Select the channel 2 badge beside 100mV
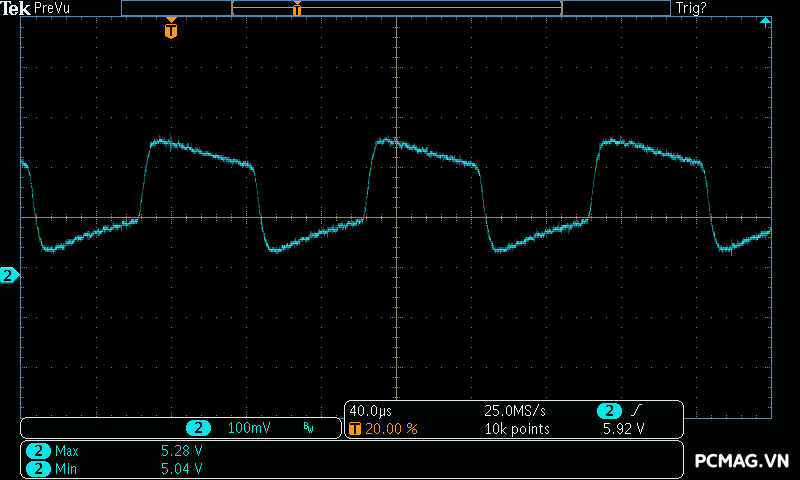The image size is (800, 480). tap(198, 428)
